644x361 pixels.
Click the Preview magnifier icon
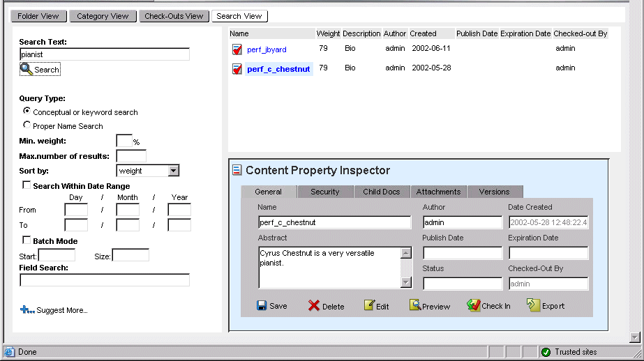(x=415, y=305)
